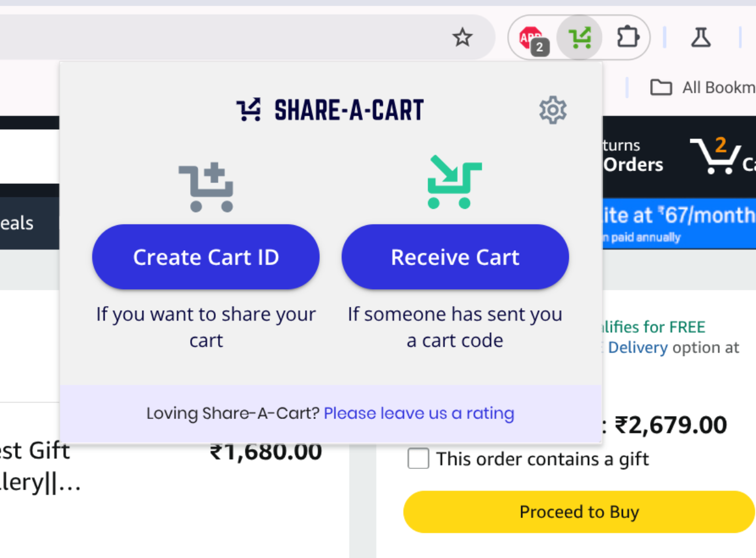Bookmark this page with the star icon
This screenshot has width=756, height=558.
pos(462,37)
